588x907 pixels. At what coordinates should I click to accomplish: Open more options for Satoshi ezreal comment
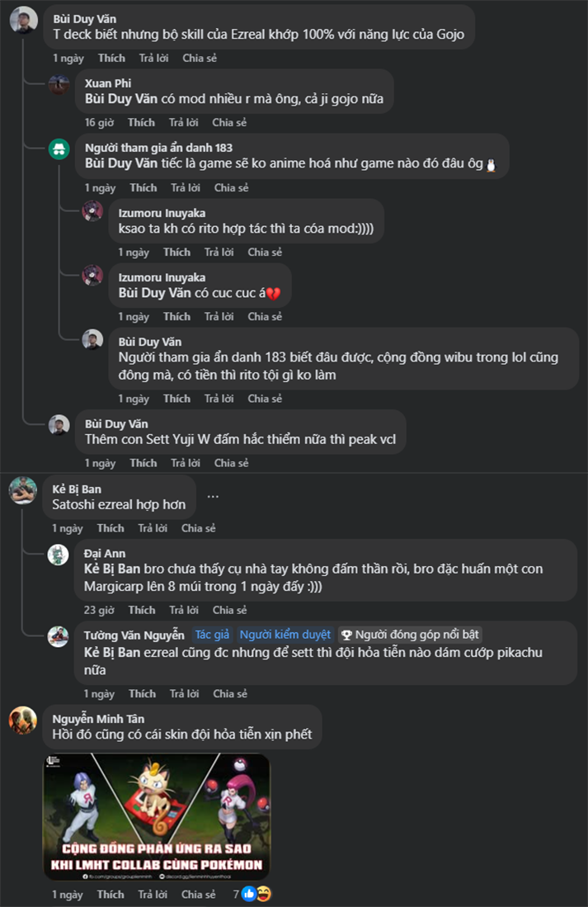click(213, 496)
